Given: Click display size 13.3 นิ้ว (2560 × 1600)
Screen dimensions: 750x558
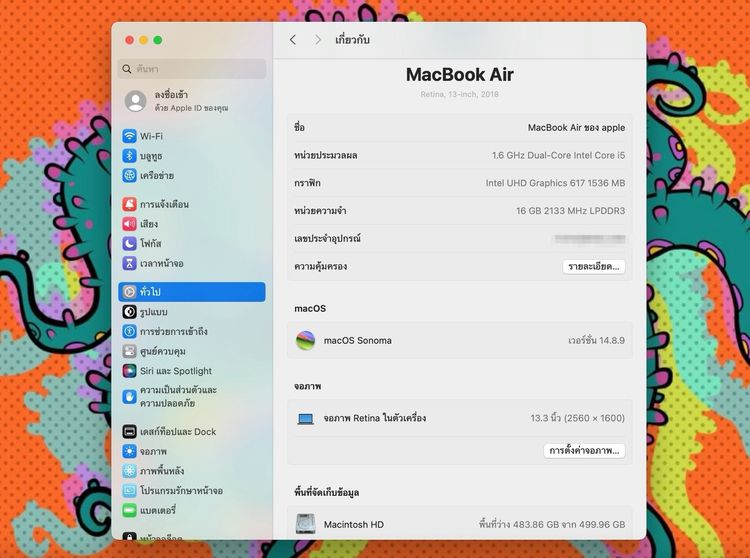Looking at the screenshot, I should [x=577, y=418].
